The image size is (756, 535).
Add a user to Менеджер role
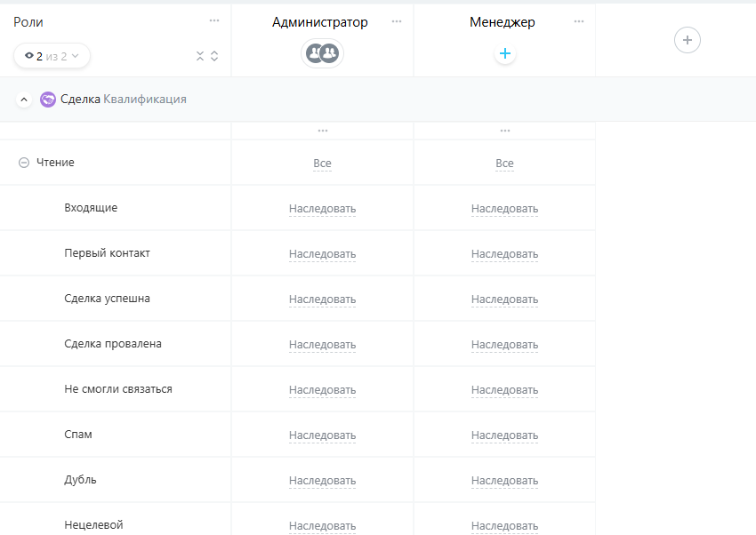[505, 54]
